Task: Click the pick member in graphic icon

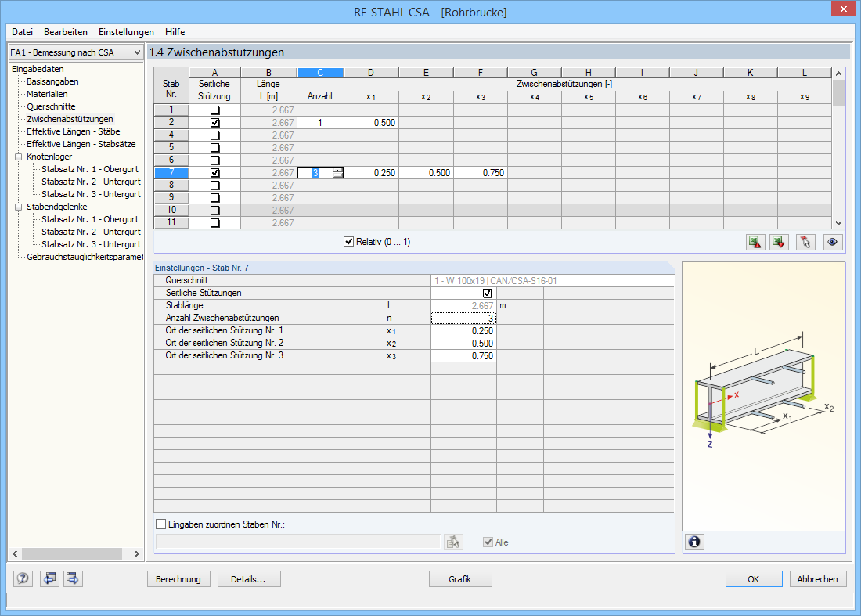Action: (x=805, y=242)
